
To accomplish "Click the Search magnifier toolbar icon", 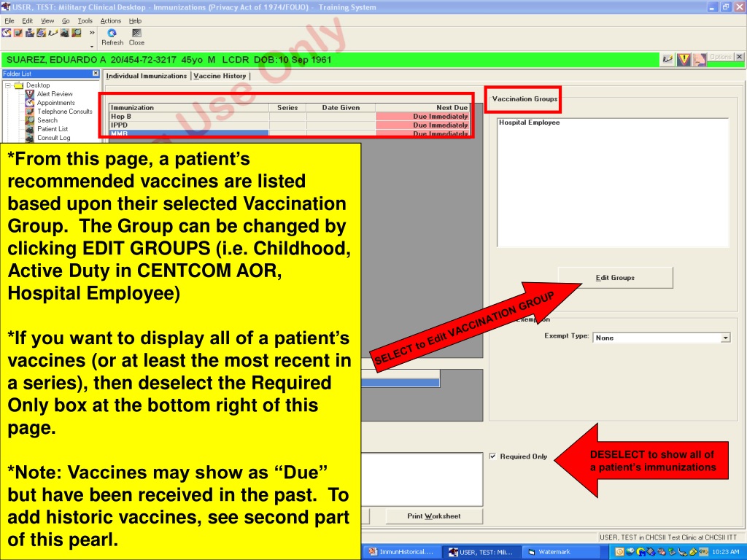I will (x=77, y=33).
